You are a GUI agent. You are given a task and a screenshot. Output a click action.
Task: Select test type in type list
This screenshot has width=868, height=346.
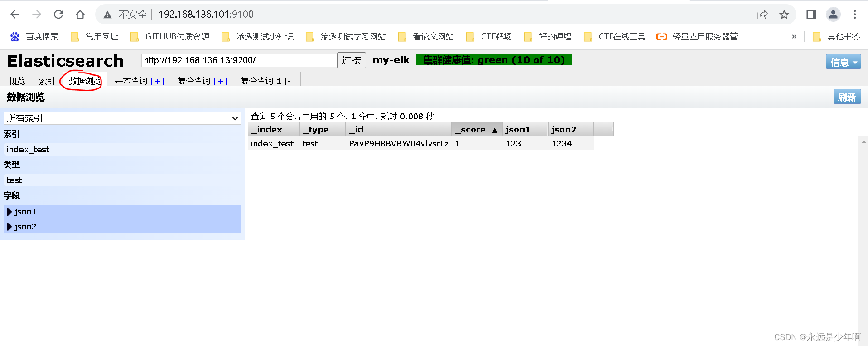[122, 180]
